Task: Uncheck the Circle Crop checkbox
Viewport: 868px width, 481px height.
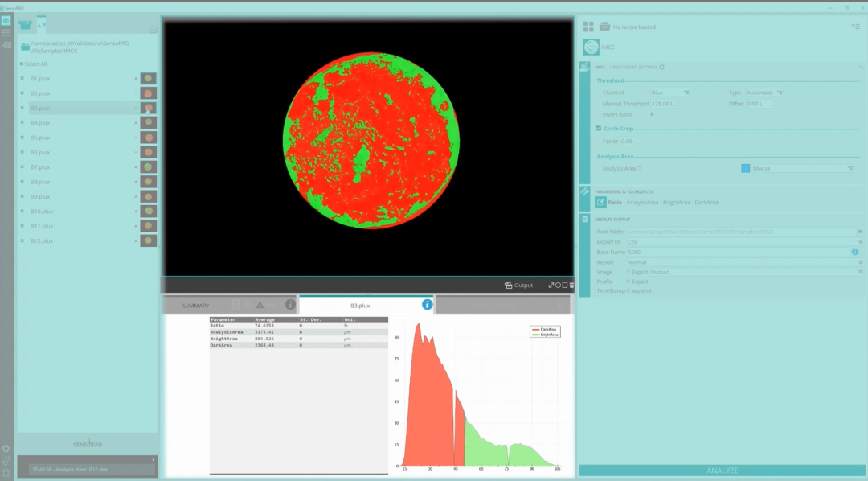Action: click(599, 128)
